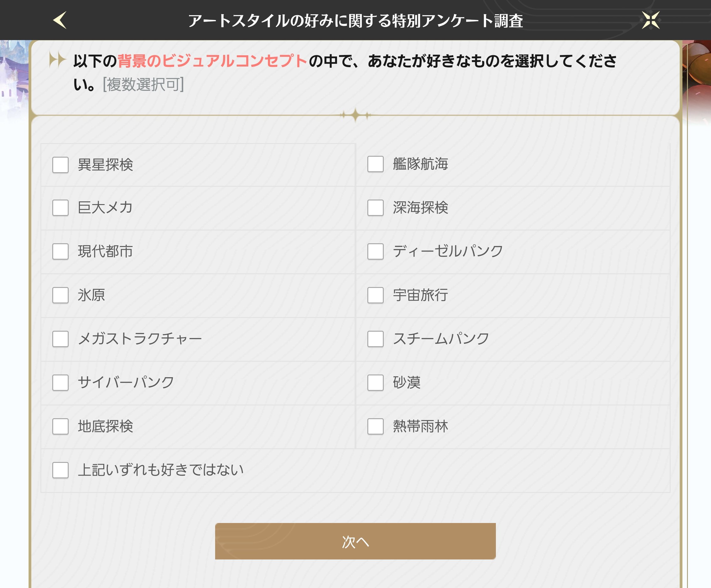Tick the 現代都市 checkbox
The width and height of the screenshot is (711, 588).
60,251
